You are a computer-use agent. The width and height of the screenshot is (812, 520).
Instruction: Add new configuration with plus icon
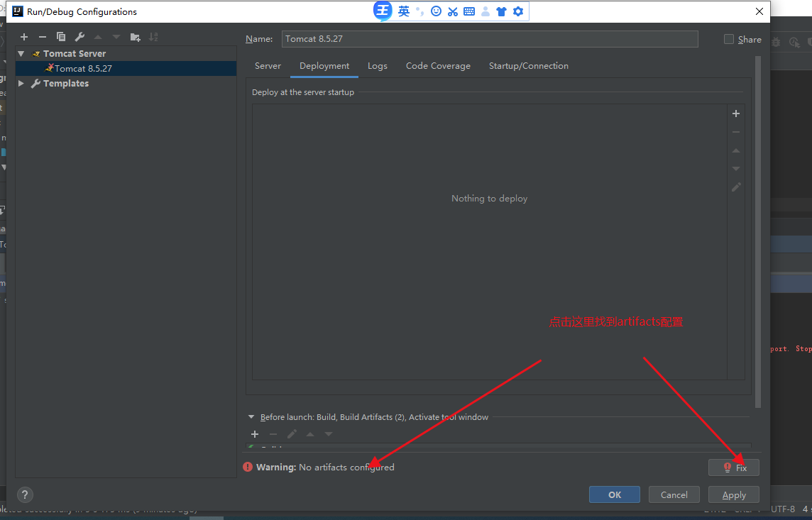(24, 37)
